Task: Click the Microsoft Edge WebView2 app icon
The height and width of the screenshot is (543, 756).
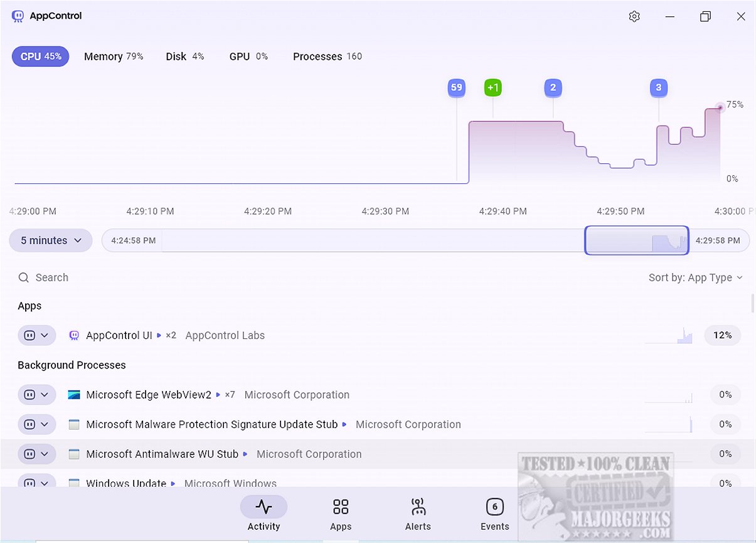Action: click(x=74, y=395)
